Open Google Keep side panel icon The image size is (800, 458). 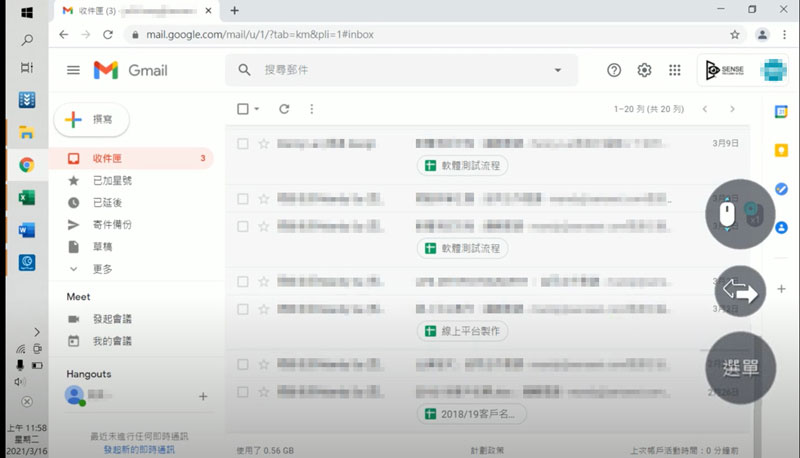pos(781,150)
